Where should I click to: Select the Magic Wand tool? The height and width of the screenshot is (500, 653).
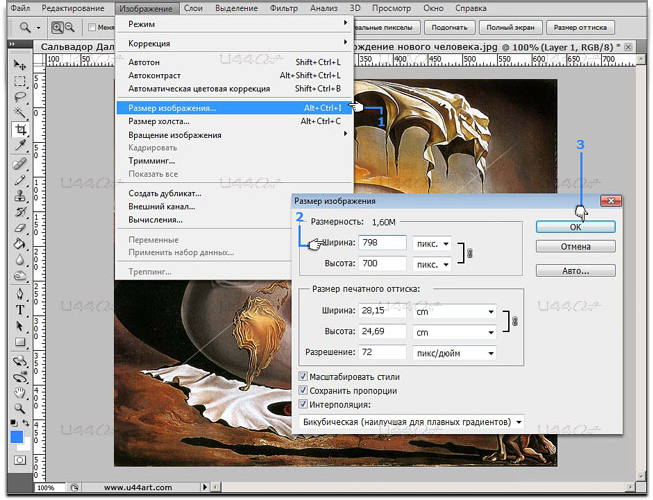[20, 113]
